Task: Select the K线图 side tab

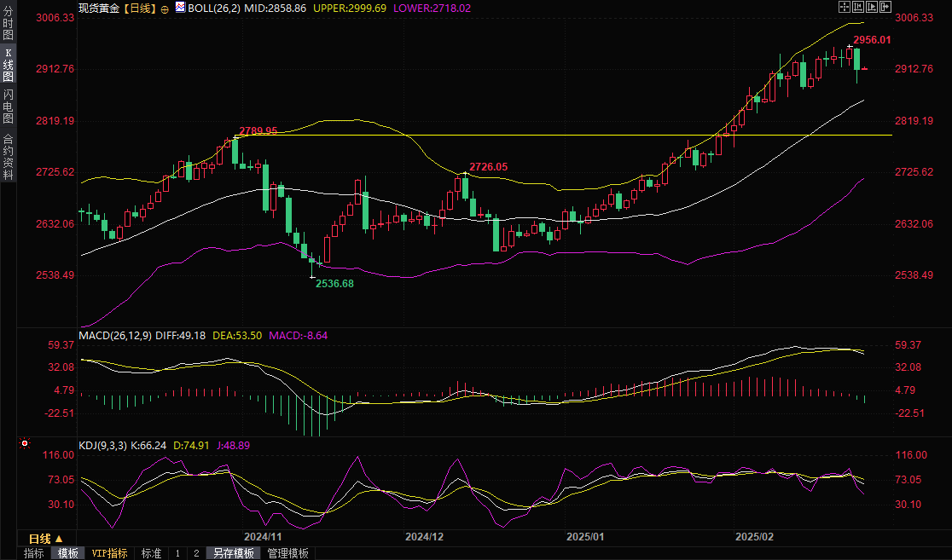Action: (8, 64)
